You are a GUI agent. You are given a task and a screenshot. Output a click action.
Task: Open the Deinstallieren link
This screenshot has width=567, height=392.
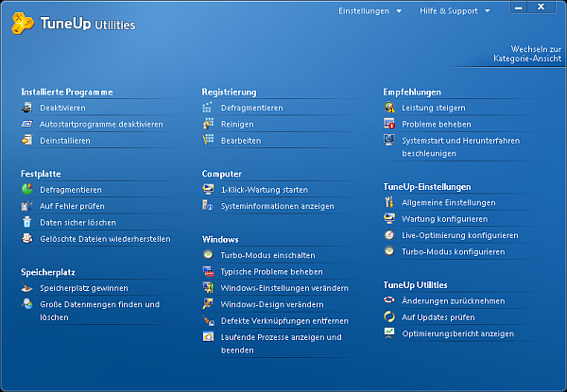coord(65,141)
